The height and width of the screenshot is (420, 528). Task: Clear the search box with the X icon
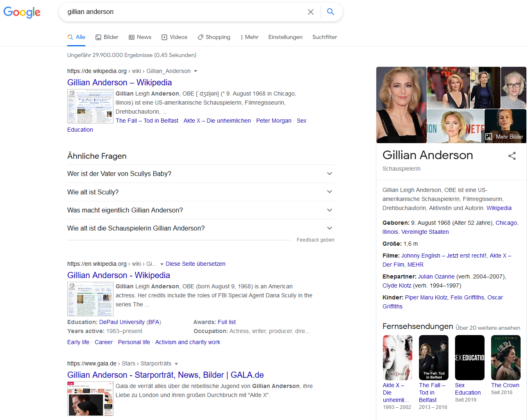point(311,12)
